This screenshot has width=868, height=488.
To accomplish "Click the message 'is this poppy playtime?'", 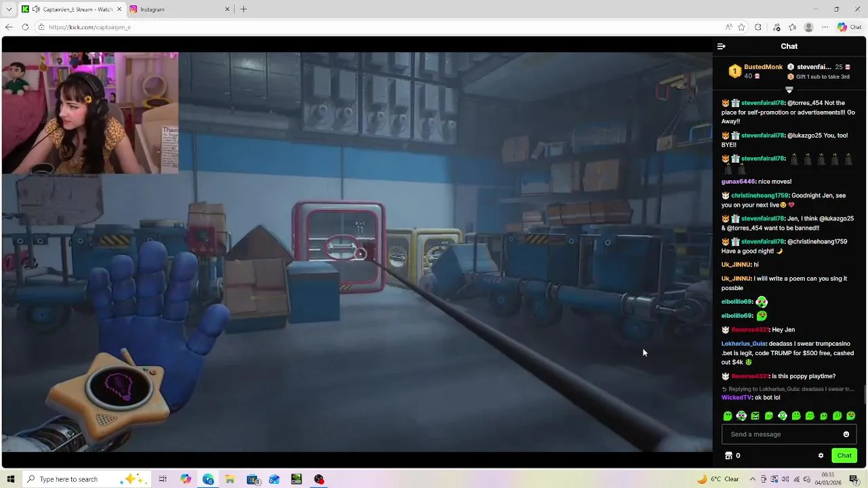I will [x=804, y=377].
